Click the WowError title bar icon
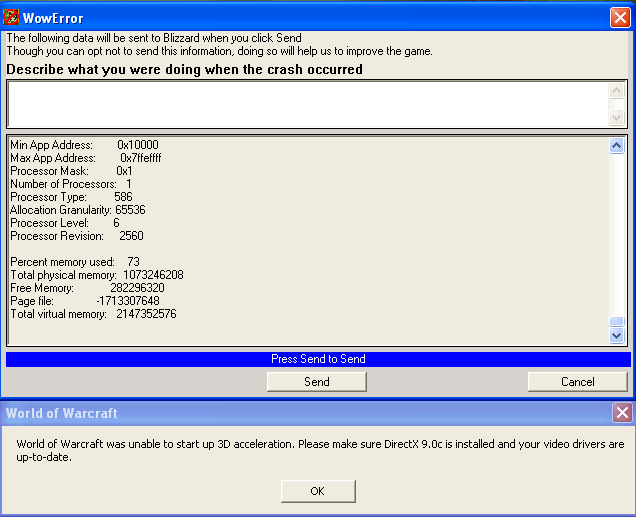This screenshot has height=517, width=637. click(11, 17)
